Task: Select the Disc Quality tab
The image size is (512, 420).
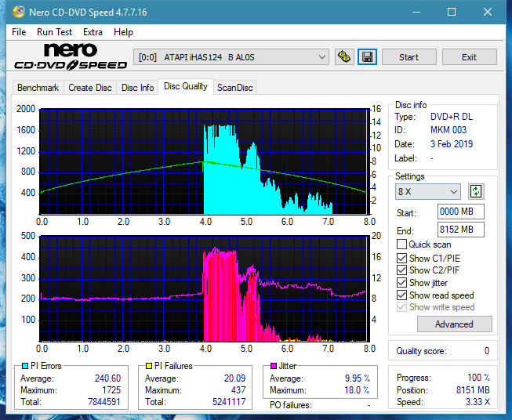Action: tap(186, 86)
